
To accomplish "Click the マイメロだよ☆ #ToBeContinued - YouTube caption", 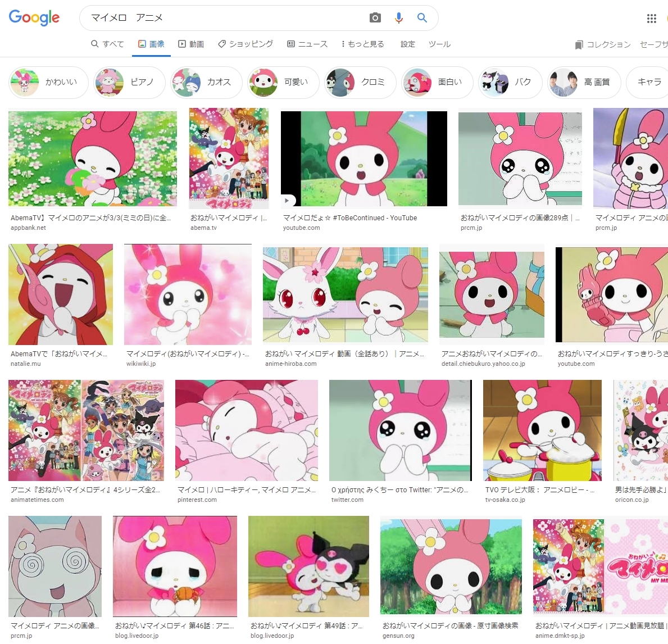I will coord(350,218).
